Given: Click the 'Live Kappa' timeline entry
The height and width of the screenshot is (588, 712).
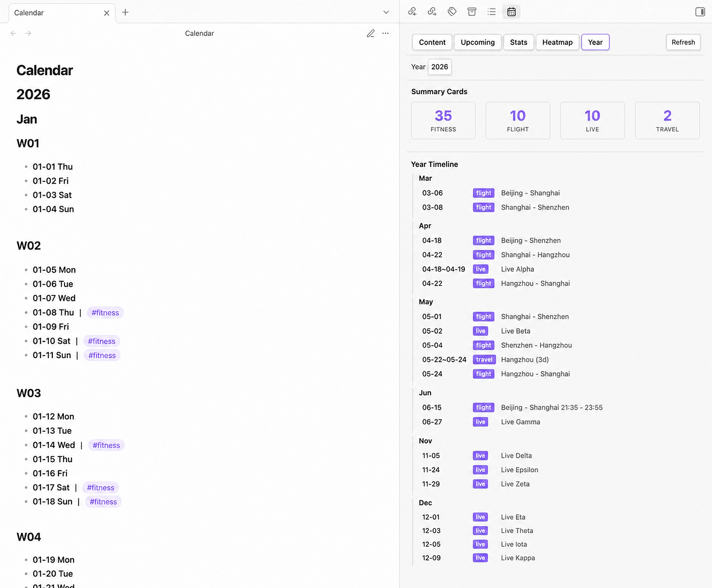Looking at the screenshot, I should 518,558.
